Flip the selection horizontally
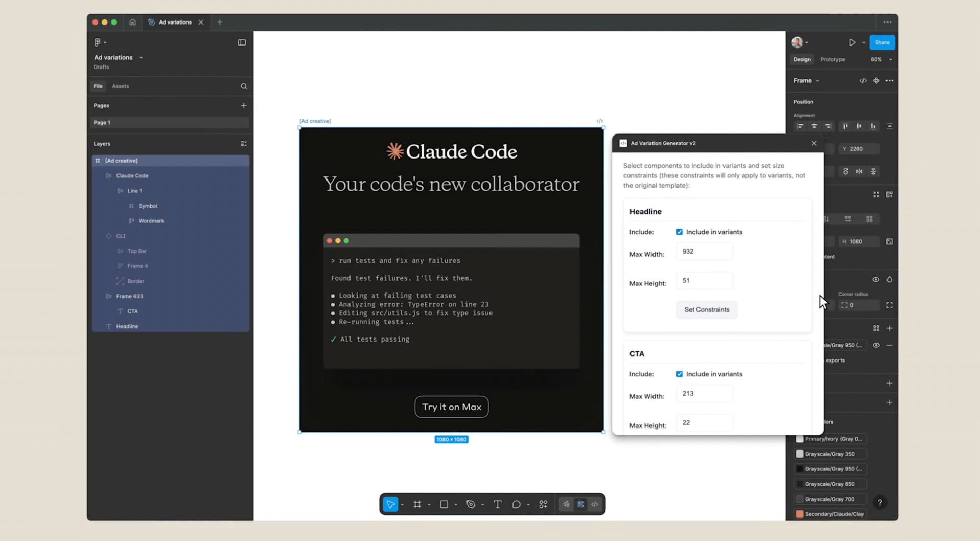Image resolution: width=980 pixels, height=541 pixels. tap(859, 171)
